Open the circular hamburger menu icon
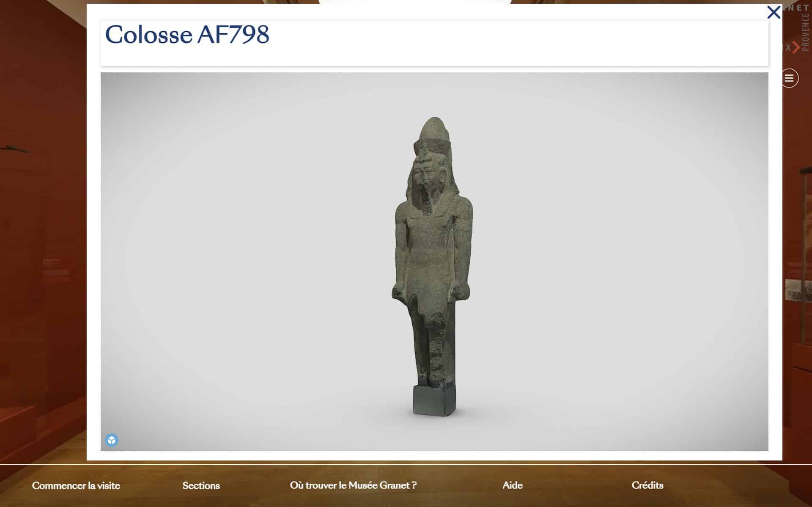This screenshot has height=507, width=812. [790, 78]
